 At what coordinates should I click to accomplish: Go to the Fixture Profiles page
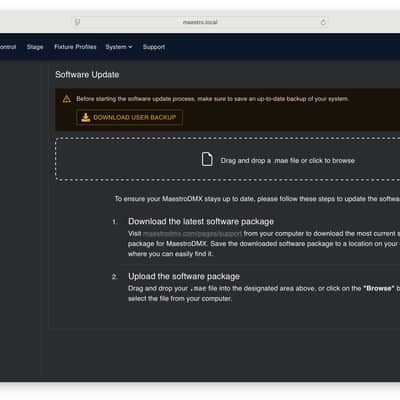(75, 47)
